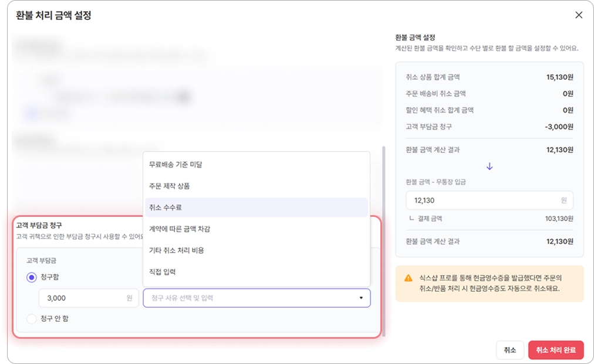Click the warning triangle icon in the notice
The image size is (594, 364).
(x=409, y=278)
